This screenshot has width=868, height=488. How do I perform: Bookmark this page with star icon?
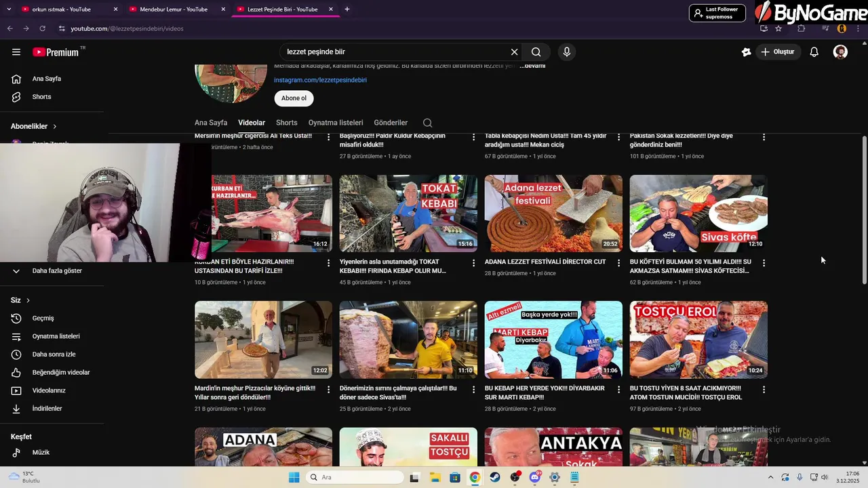pos(778,28)
